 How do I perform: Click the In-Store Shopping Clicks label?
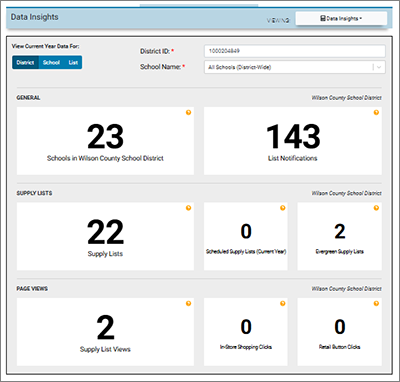(246, 347)
